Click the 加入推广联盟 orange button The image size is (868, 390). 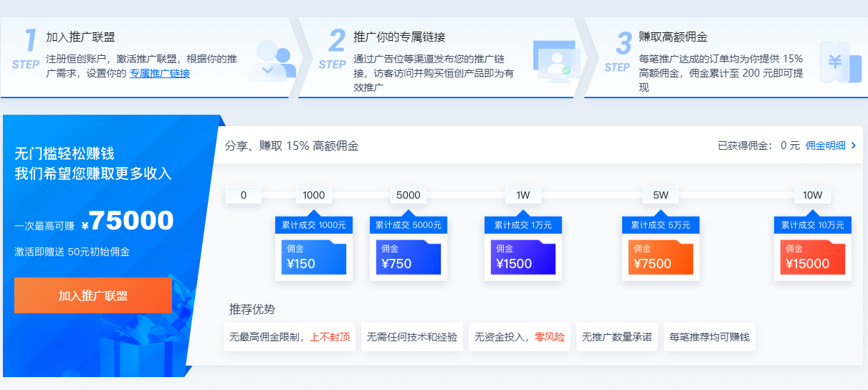pyautogui.click(x=93, y=295)
